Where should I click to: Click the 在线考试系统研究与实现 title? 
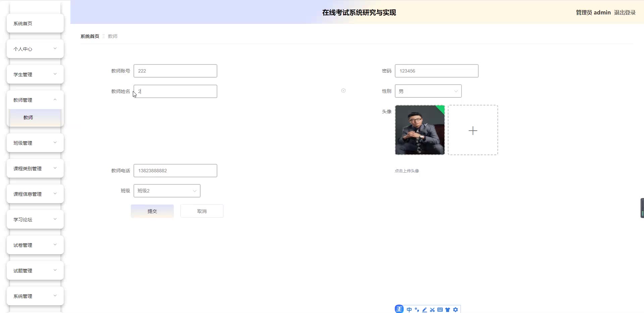[359, 12]
